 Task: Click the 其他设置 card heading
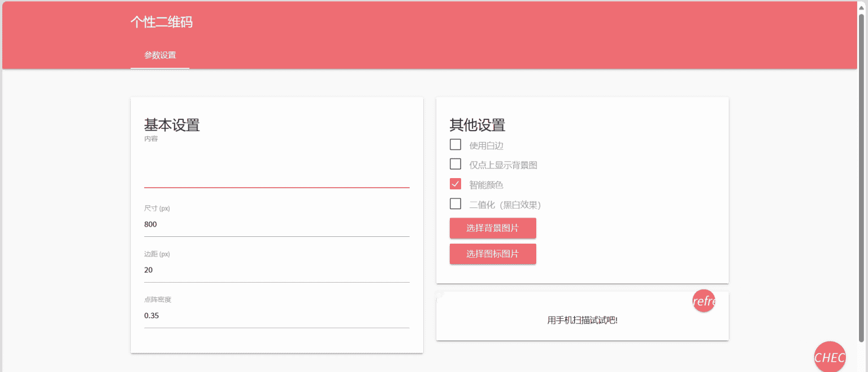[x=478, y=125]
